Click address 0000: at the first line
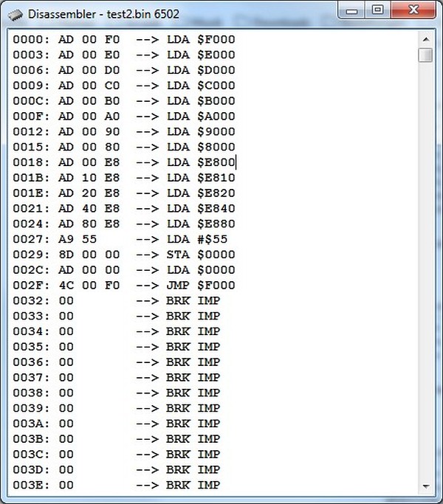Image resolution: width=443 pixels, height=504 pixels. tap(32, 39)
